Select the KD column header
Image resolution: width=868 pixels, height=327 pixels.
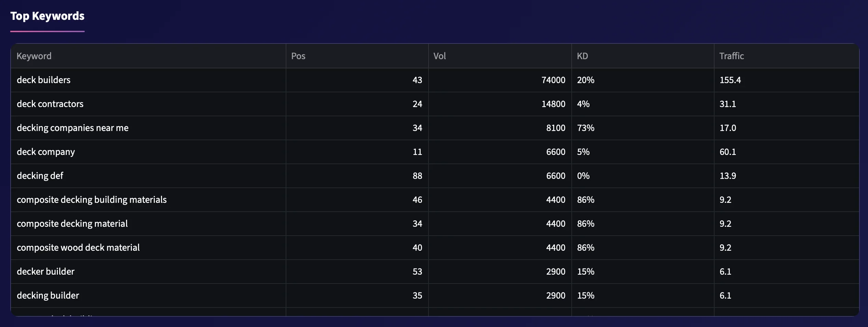[582, 56]
